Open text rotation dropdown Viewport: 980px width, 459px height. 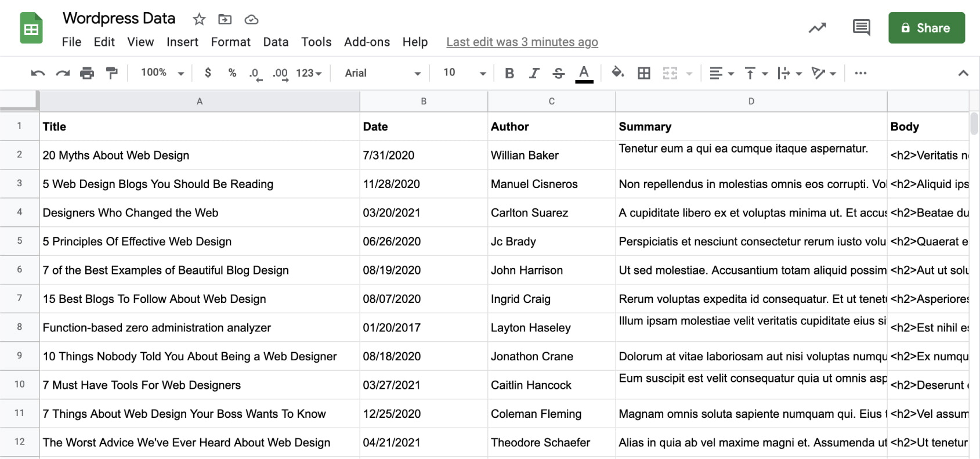[x=824, y=73]
